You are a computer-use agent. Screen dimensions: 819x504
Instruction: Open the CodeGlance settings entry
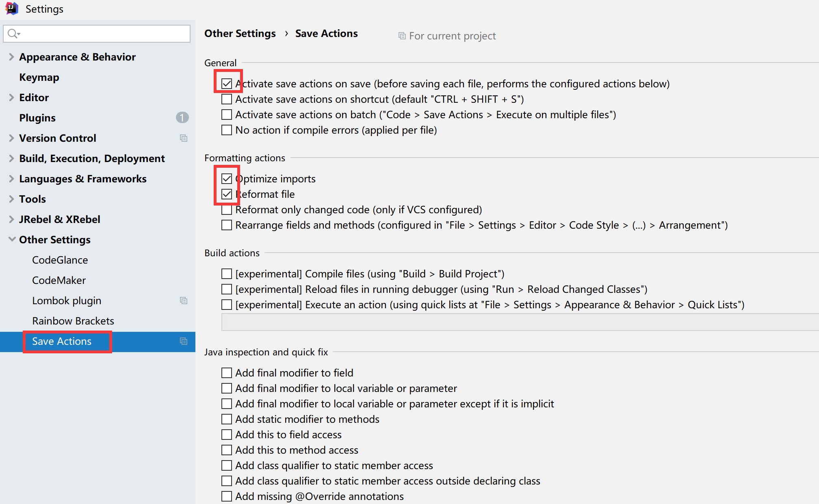(x=60, y=260)
